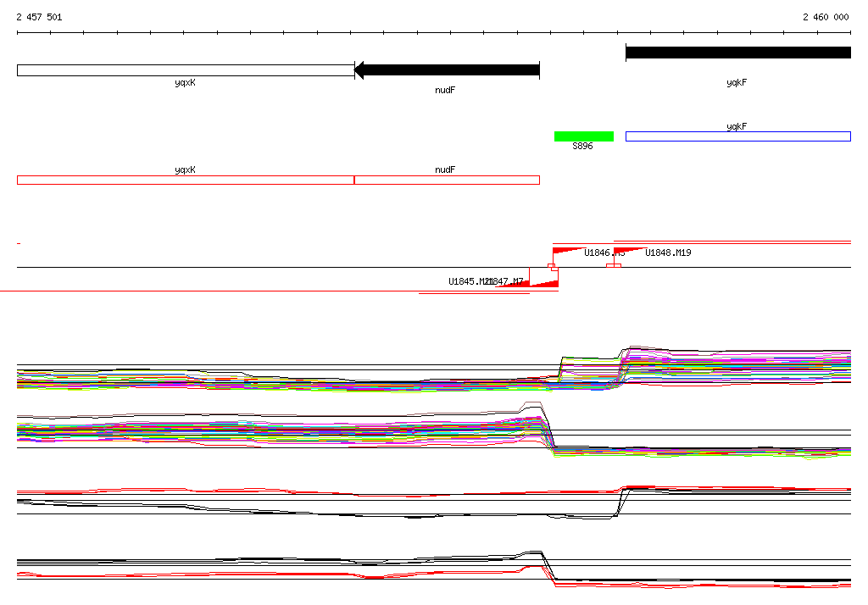Click the red-outlined yqxK annotation box
Screen dimensions: 868x605
[185, 180]
